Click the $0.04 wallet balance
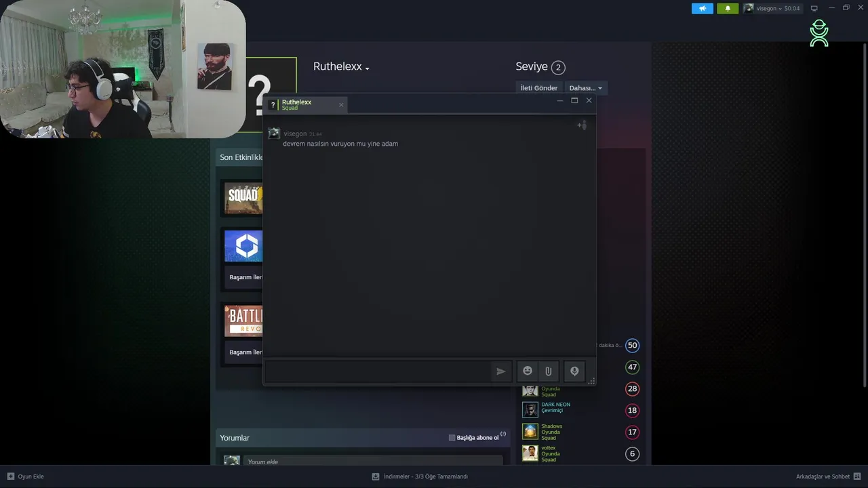Viewport: 868px width, 488px height. point(791,8)
